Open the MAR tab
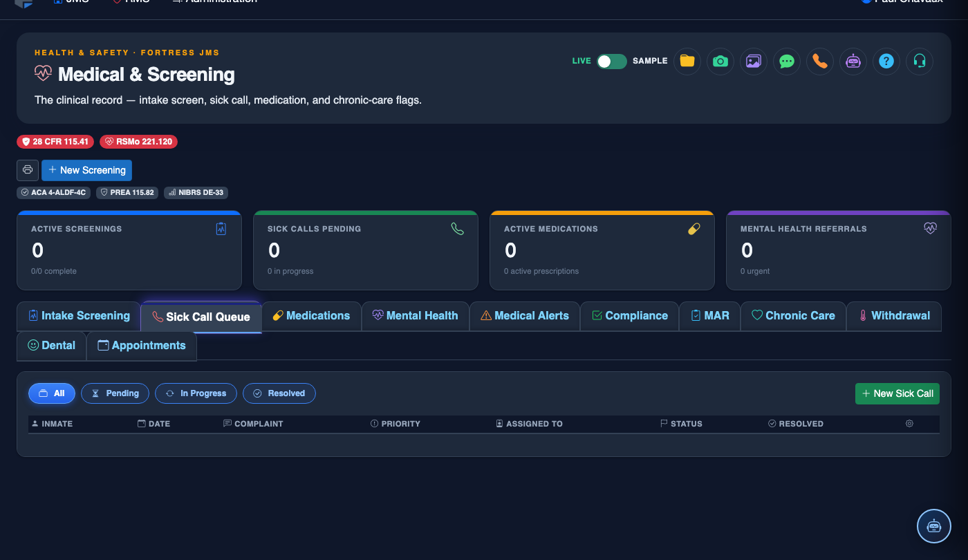Image resolution: width=968 pixels, height=560 pixels. pyautogui.click(x=710, y=316)
